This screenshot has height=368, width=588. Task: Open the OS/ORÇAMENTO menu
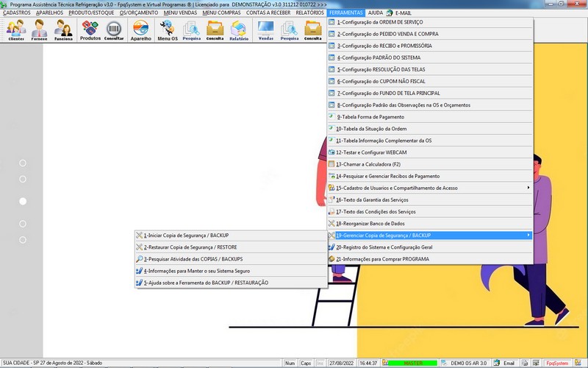coord(139,13)
